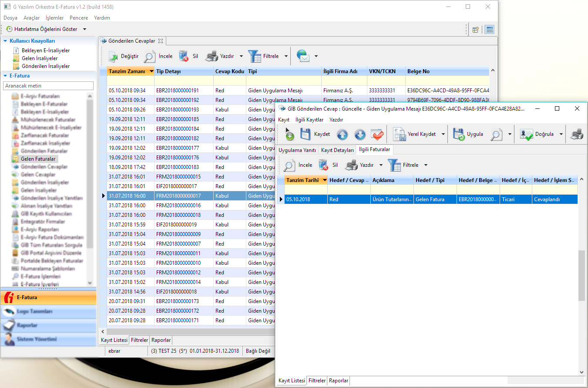
Task: Click the Uygula save-and-refresh icon
Action: coord(459,135)
